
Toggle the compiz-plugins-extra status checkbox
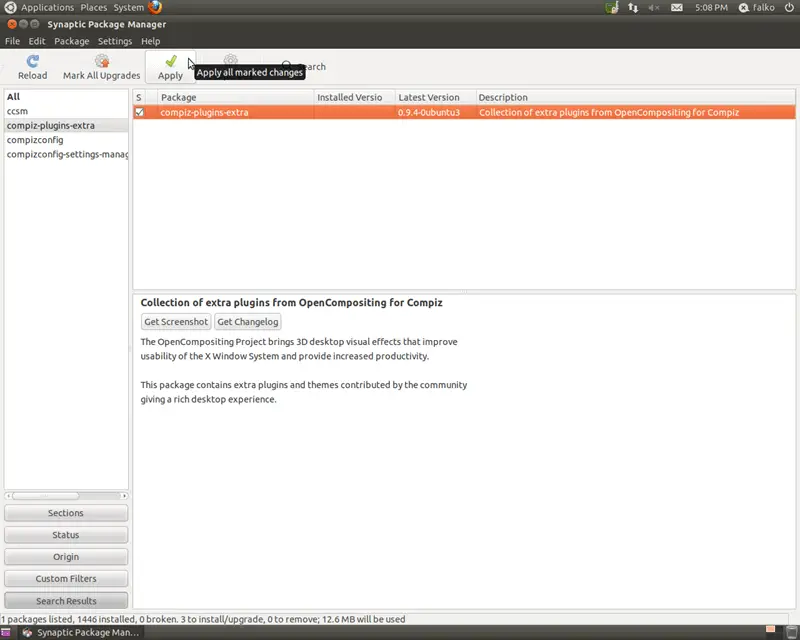tap(139, 112)
